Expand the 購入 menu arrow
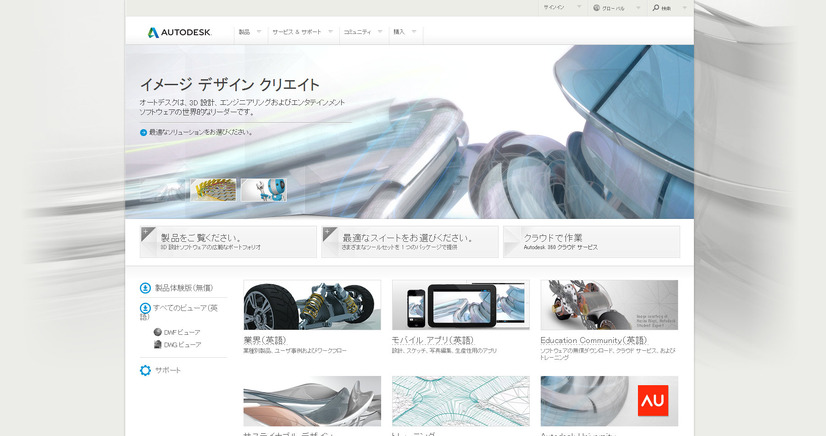The height and width of the screenshot is (436, 826). click(414, 32)
